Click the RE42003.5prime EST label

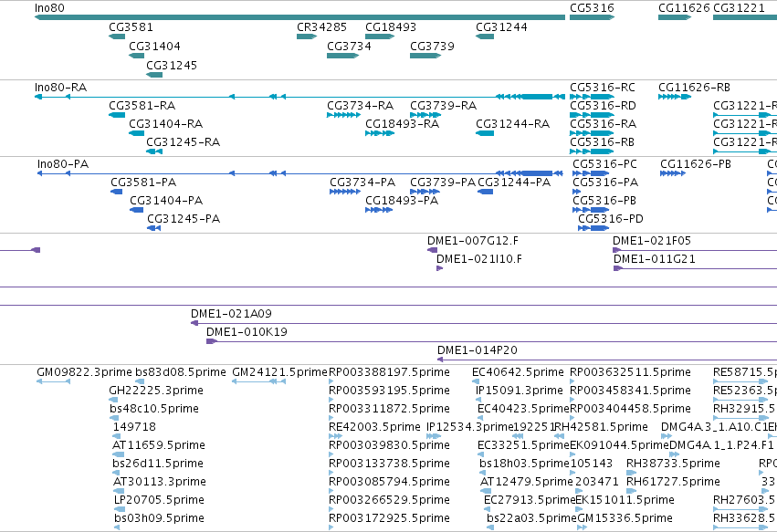tap(374, 427)
